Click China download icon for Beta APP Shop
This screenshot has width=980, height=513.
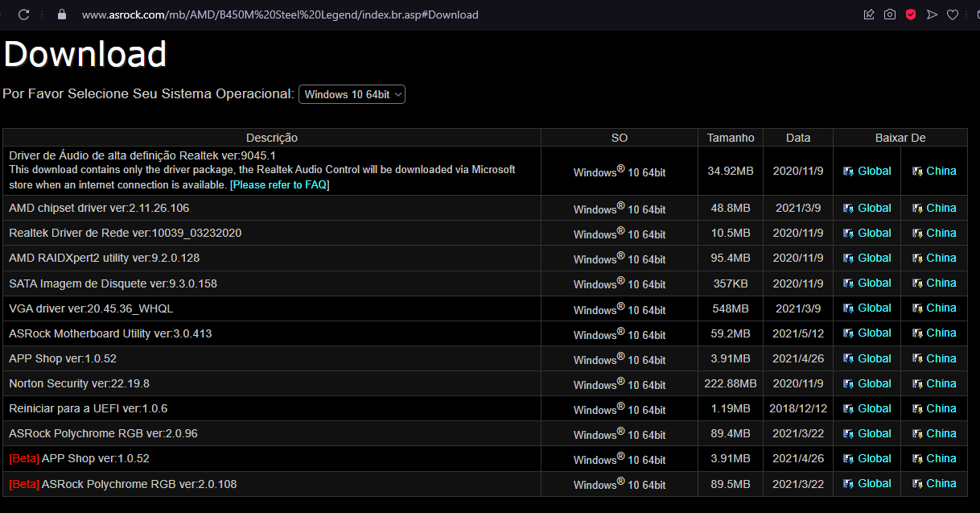point(917,458)
